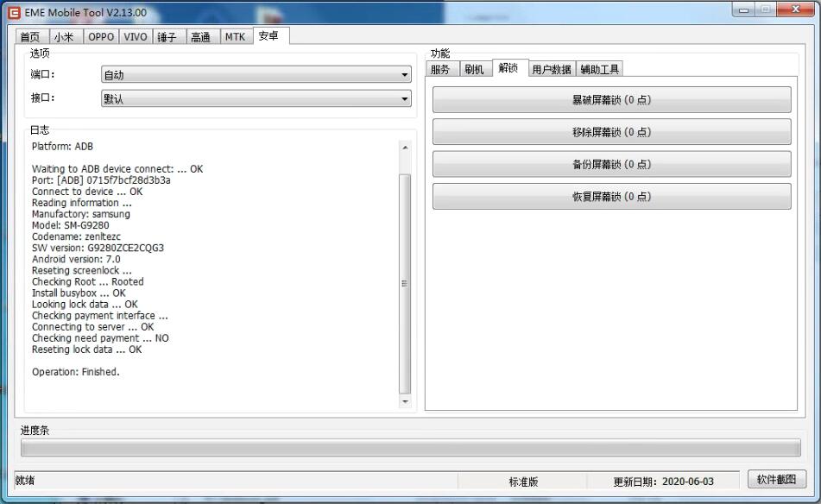Click the 标准版 status bar entry
821x504 pixels.
(523, 482)
